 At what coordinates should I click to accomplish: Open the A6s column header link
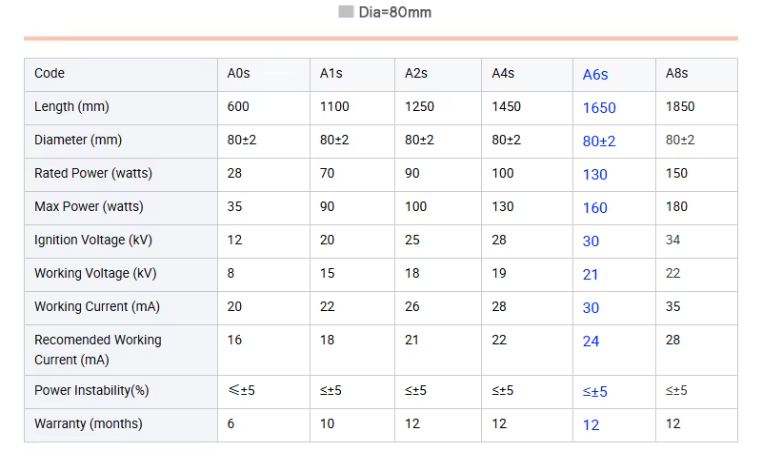tap(595, 74)
